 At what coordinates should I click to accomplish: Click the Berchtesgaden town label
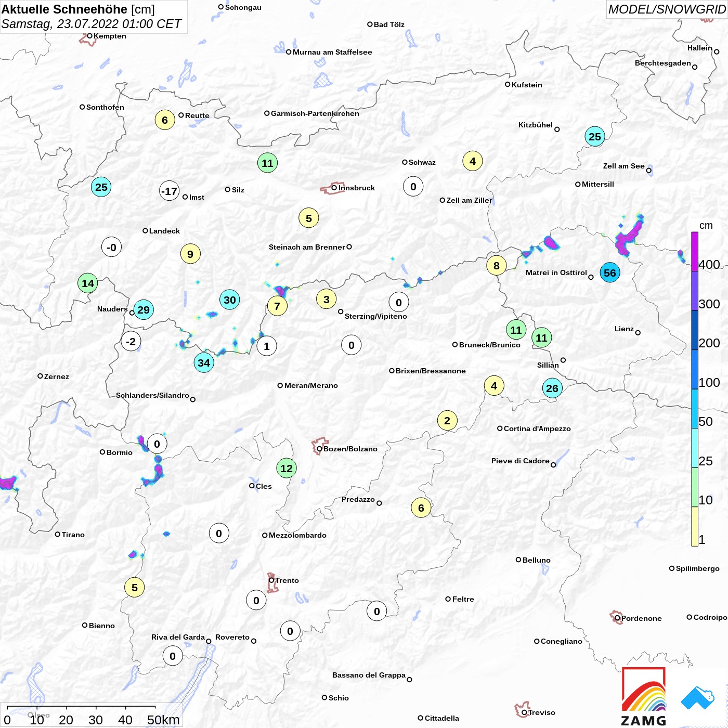pos(662,63)
